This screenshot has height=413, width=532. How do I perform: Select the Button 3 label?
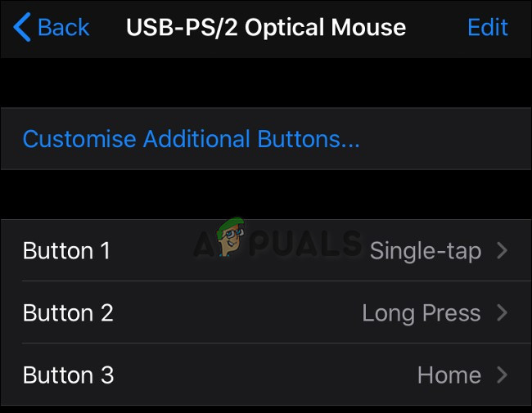click(68, 375)
